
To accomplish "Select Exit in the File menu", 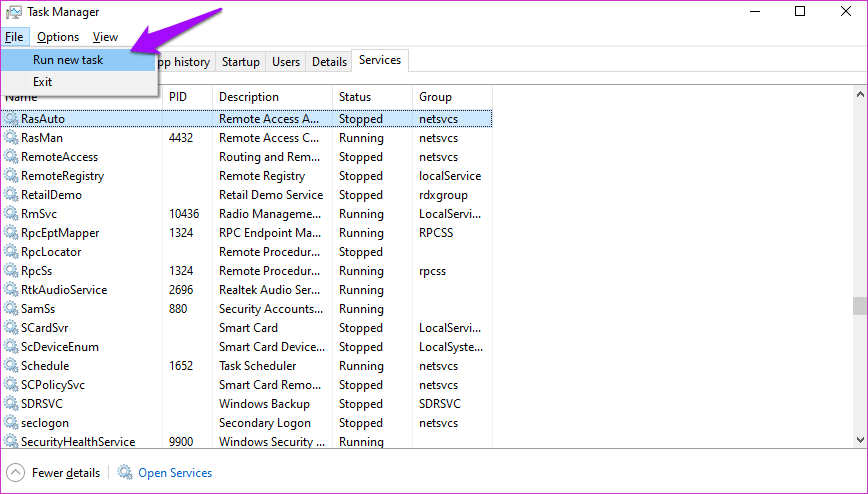I will pos(42,82).
